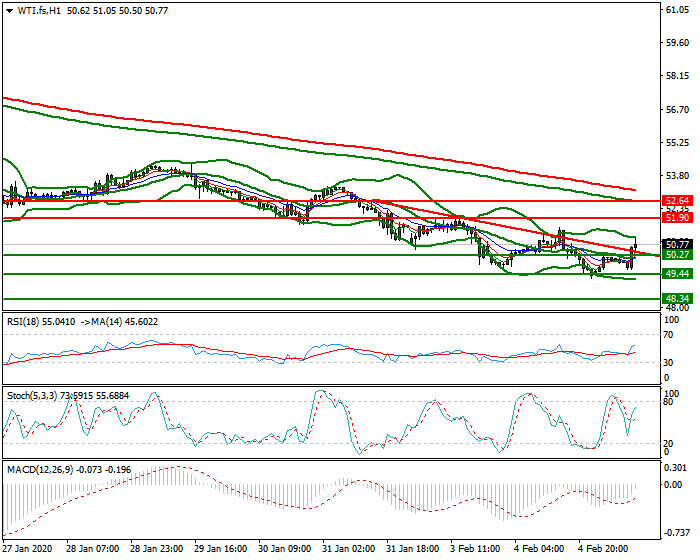Click the RSI(18) 55.0410 indicator label
The height and width of the screenshot is (560, 700).
coord(41,322)
